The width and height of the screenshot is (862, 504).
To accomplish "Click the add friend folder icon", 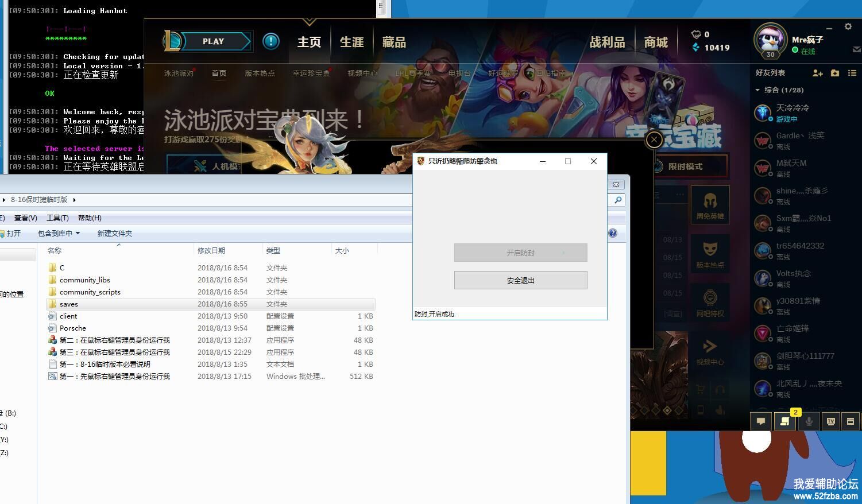I will click(x=835, y=73).
